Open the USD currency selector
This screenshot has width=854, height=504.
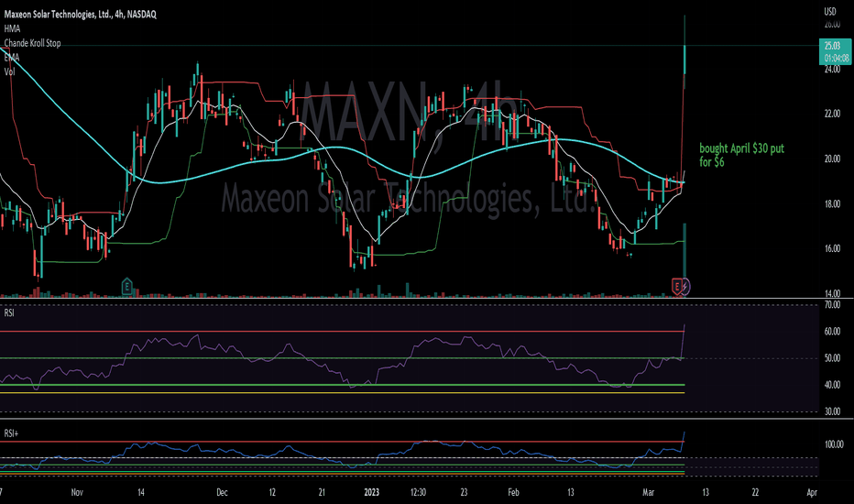pyautogui.click(x=829, y=11)
